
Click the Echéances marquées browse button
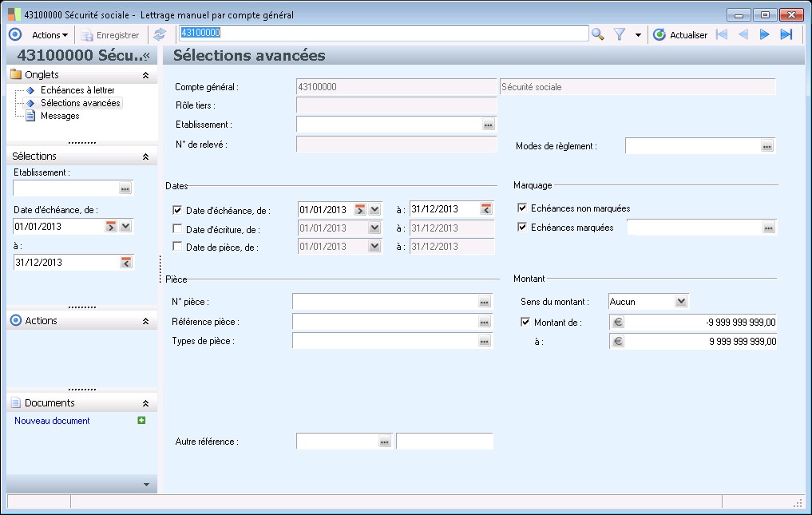[x=769, y=228]
